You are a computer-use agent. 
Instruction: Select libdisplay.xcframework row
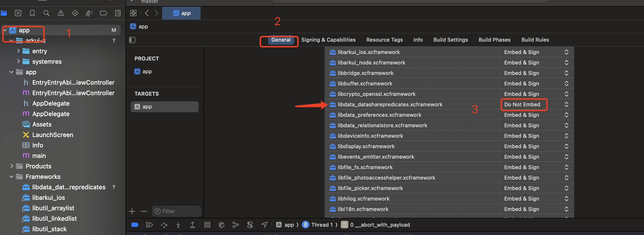(449, 146)
